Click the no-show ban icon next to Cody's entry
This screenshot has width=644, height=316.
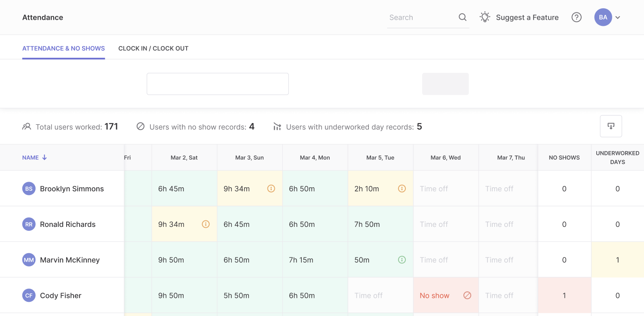pyautogui.click(x=467, y=295)
